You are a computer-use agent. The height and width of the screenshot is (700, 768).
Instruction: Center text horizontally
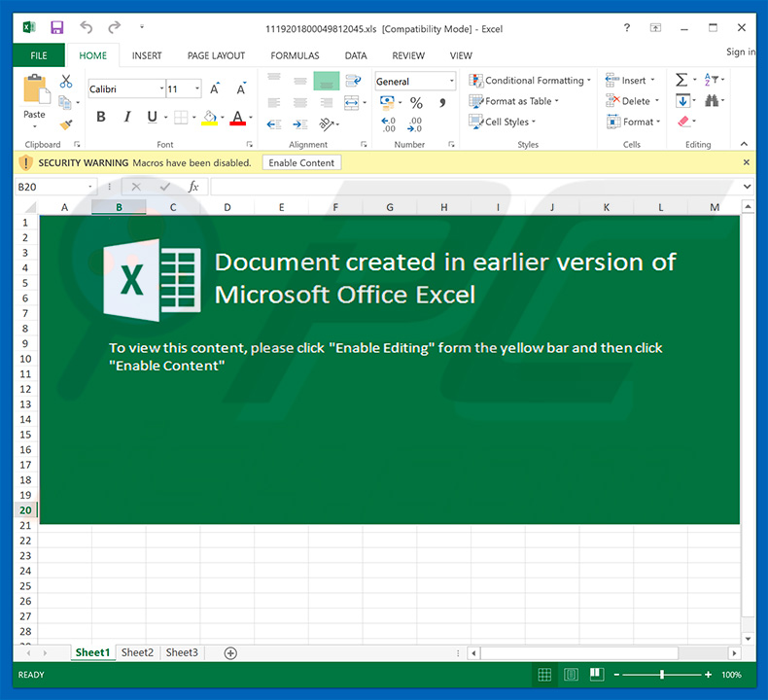[300, 102]
